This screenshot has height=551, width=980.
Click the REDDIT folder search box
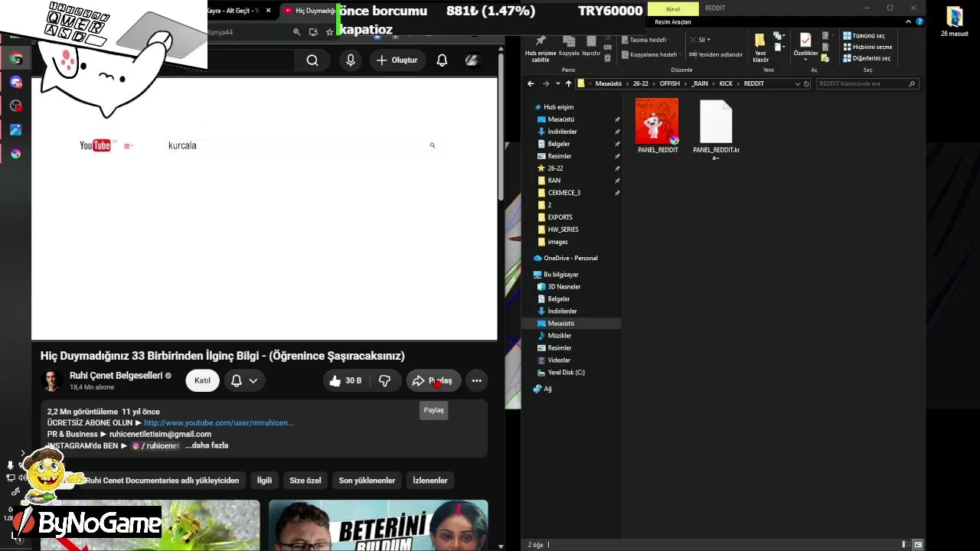coord(867,83)
